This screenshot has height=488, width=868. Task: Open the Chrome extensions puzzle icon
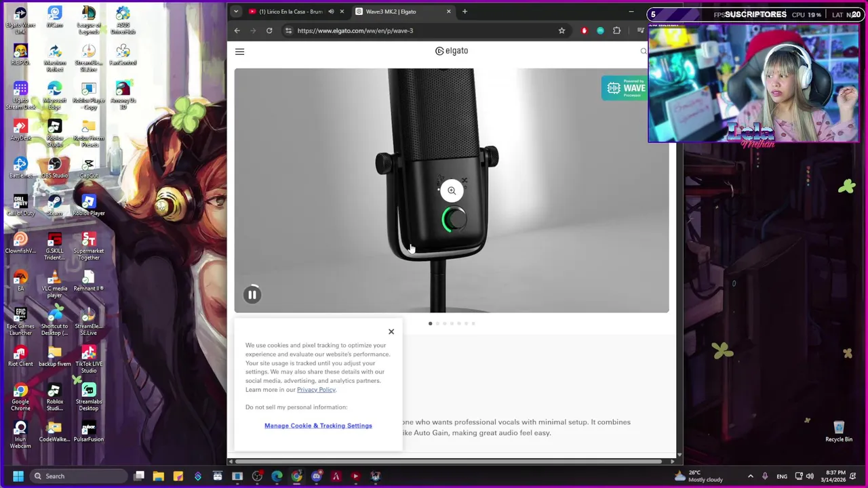[x=616, y=30]
